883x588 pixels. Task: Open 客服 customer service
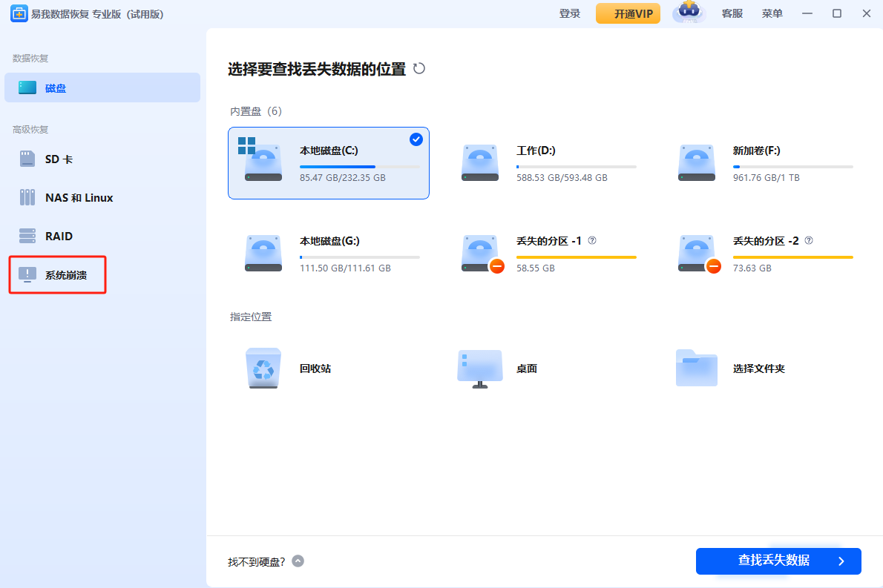tap(732, 13)
